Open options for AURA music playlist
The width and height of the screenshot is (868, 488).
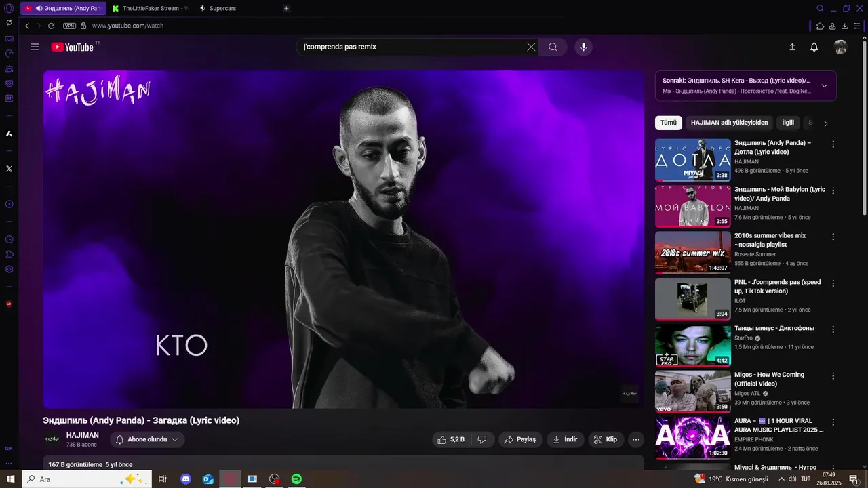[x=833, y=422]
